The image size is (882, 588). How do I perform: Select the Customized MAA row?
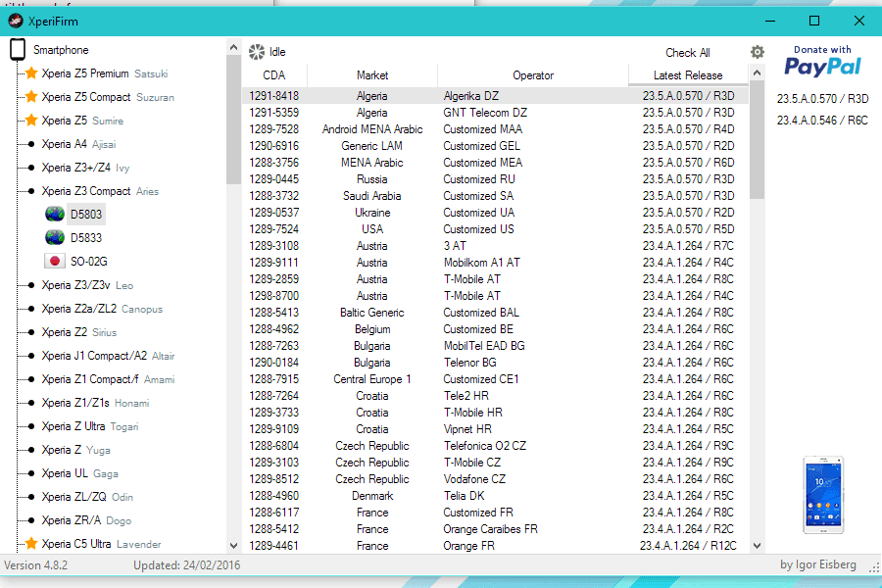pos(496,129)
